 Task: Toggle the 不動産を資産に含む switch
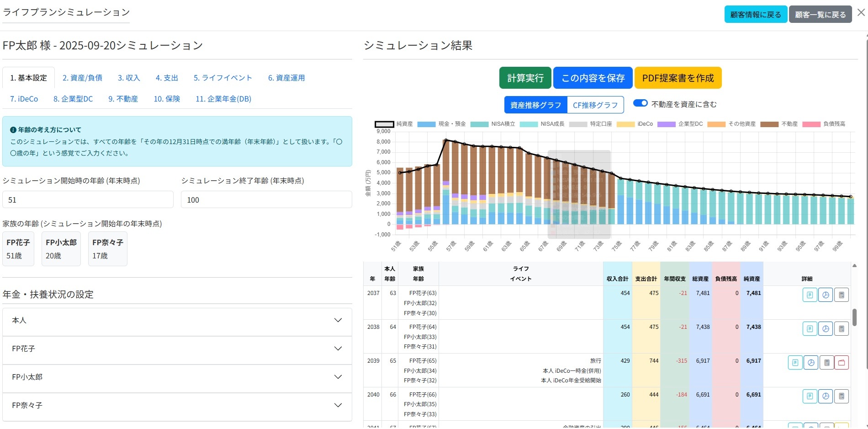640,103
